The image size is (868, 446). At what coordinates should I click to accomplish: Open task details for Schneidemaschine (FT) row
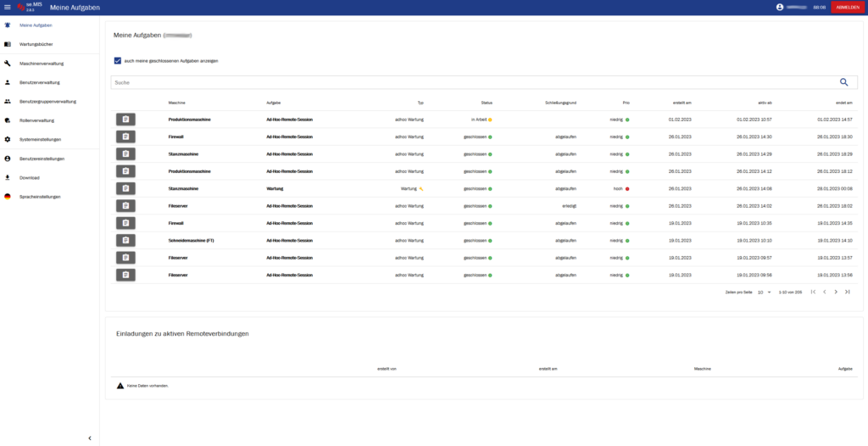coord(125,241)
